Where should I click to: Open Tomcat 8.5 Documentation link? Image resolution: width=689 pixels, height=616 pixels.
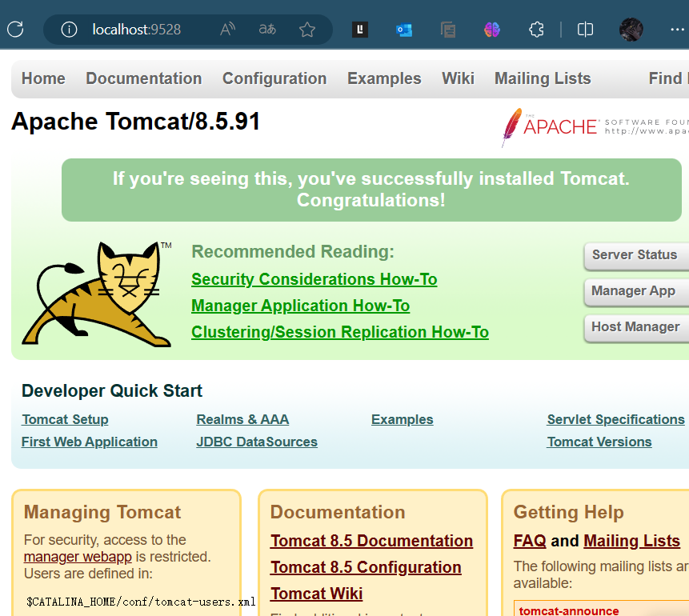371,541
